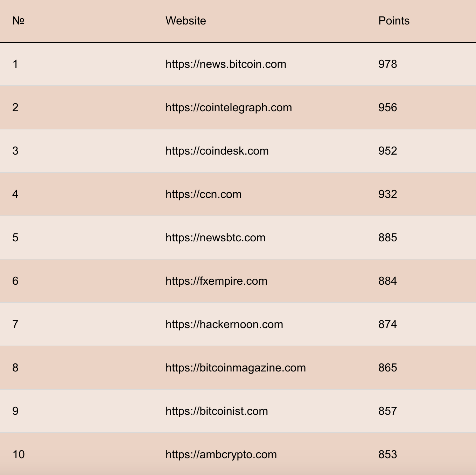Click the 865 points value
476x475 pixels.
(387, 368)
